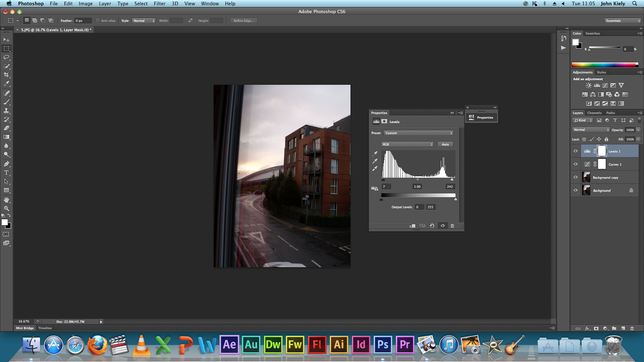
Task: Add a Brightness/Contrast adjustment
Action: point(589,85)
